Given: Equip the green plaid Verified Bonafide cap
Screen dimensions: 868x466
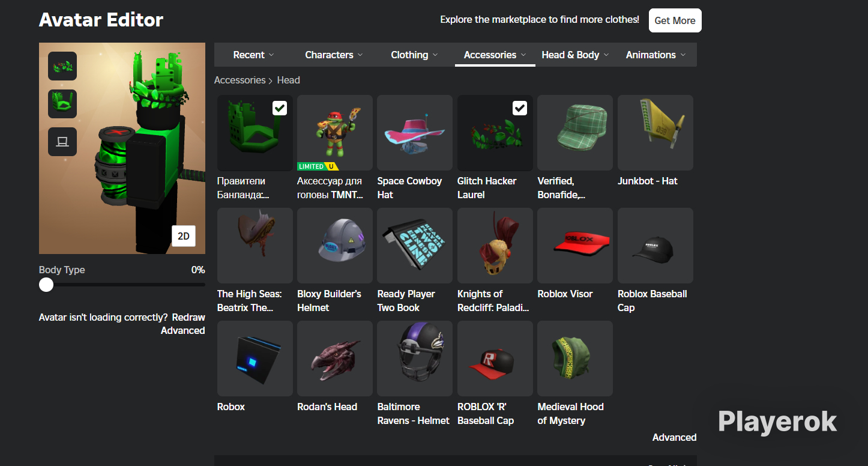Looking at the screenshot, I should point(575,133).
